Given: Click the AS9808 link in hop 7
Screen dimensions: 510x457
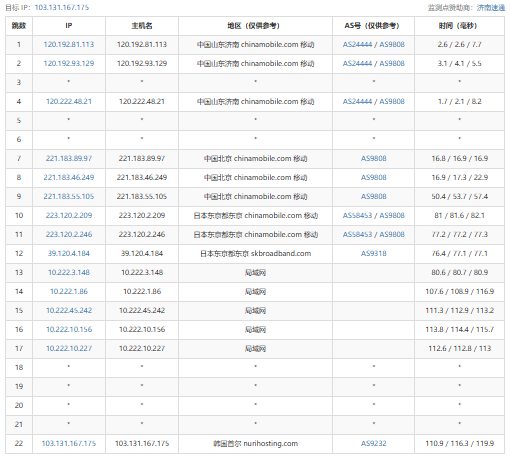Looking at the screenshot, I should [x=374, y=158].
